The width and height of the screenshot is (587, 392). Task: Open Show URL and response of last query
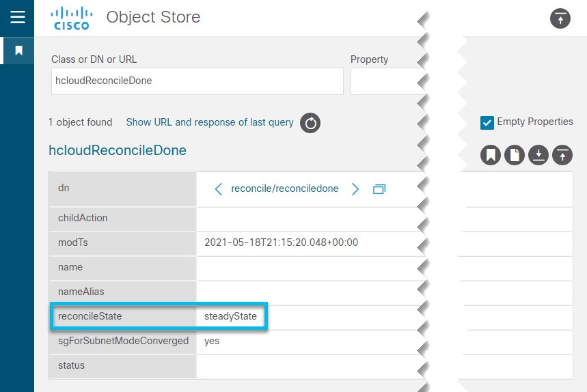click(210, 122)
